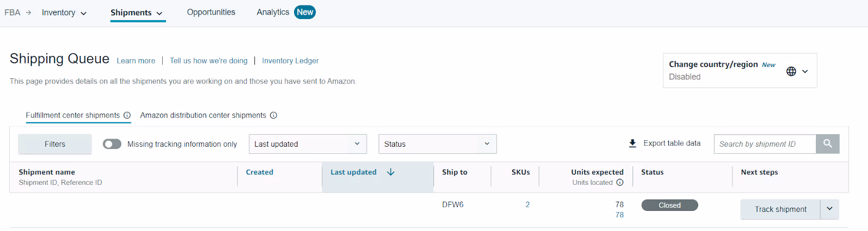The height and width of the screenshot is (231, 868).
Task: Open the Shipments menu
Action: [137, 13]
